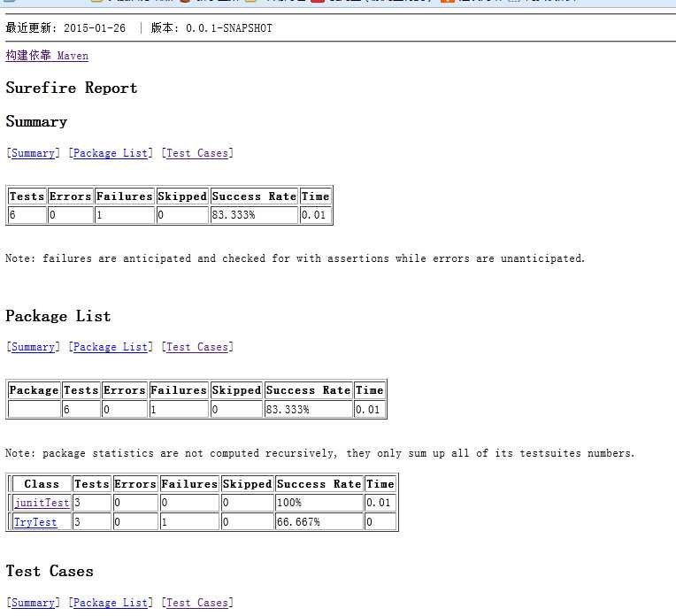This screenshot has height=616, width=676.
Task: Click Skipped header in Summary table
Action: coord(182,196)
